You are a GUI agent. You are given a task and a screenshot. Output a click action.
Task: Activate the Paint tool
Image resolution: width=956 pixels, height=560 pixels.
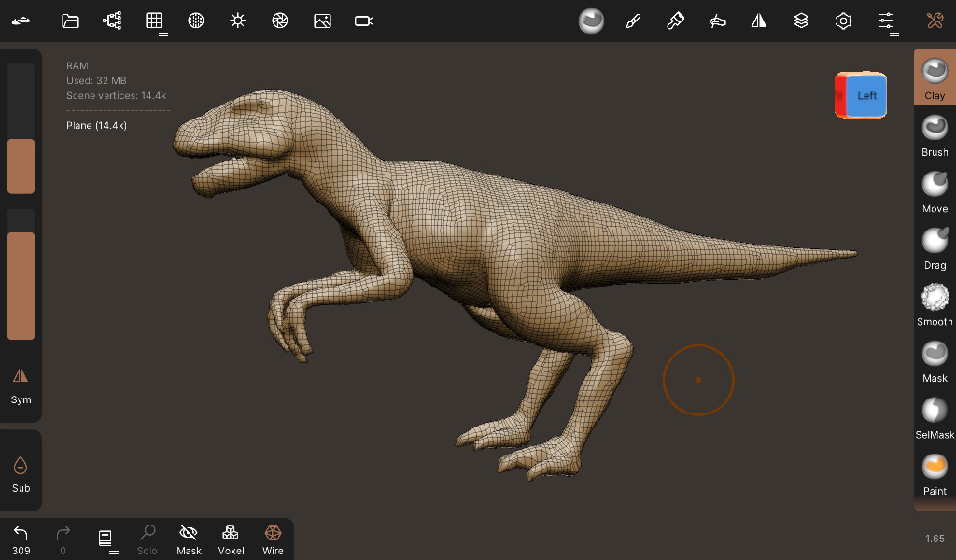tap(935, 472)
